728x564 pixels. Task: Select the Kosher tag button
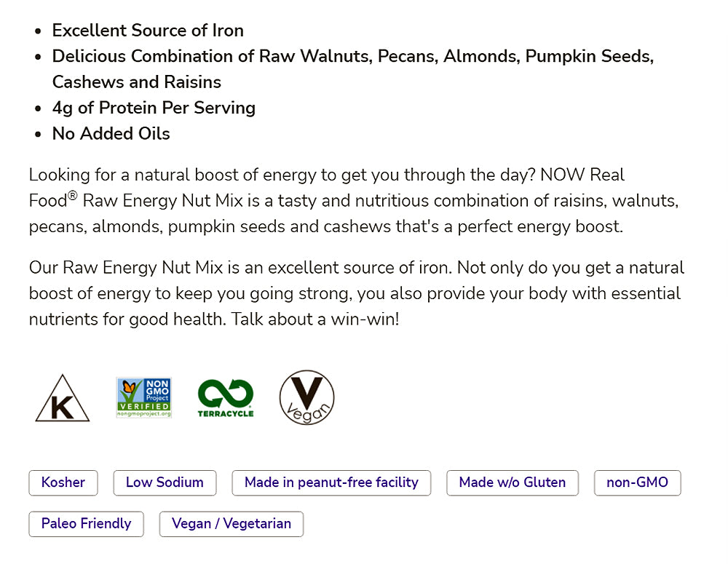point(63,482)
